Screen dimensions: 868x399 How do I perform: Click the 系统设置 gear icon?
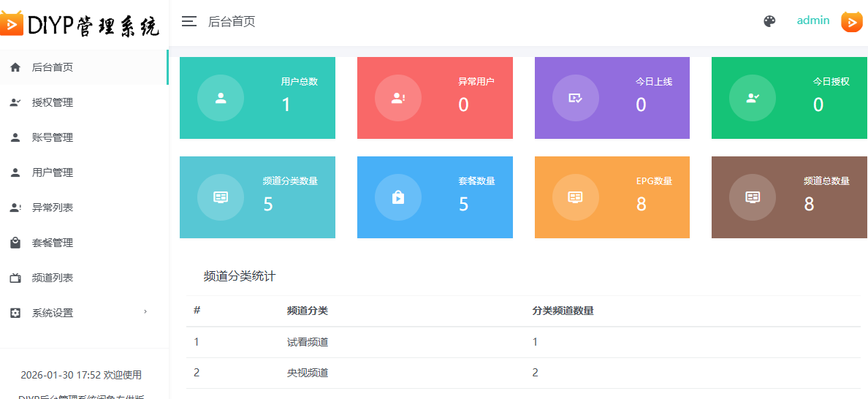click(15, 313)
